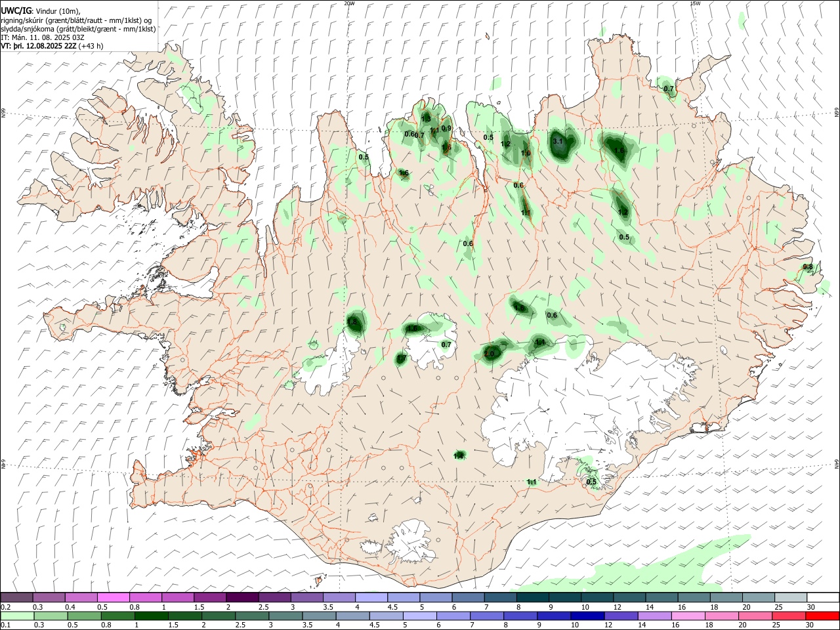Click the 'IT: Mán. 11. 08. 2025 03Z' line
840x630 pixels.
coord(42,37)
